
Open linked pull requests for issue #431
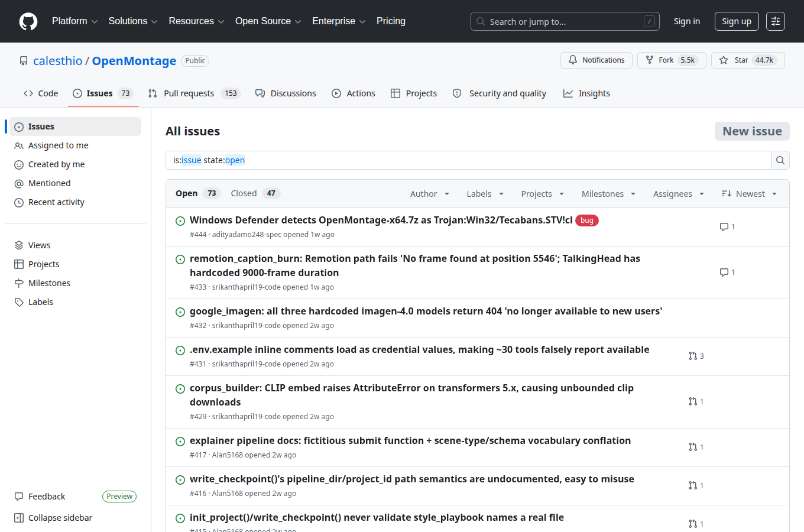696,356
